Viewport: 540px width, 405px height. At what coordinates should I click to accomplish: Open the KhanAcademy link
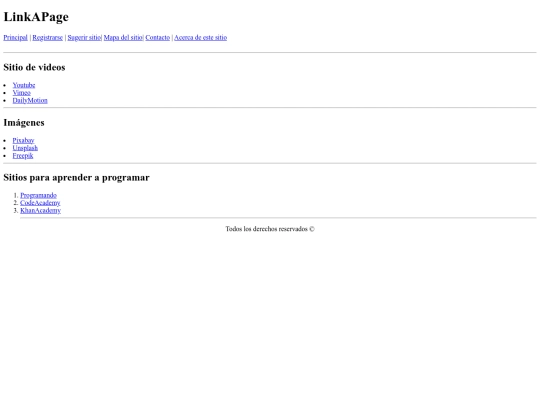coord(41,210)
